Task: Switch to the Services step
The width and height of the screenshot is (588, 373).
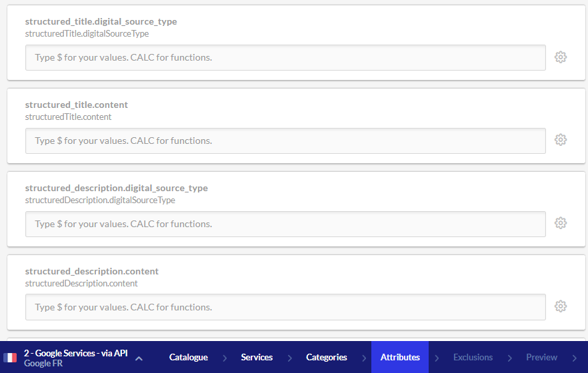Action: [257, 358]
